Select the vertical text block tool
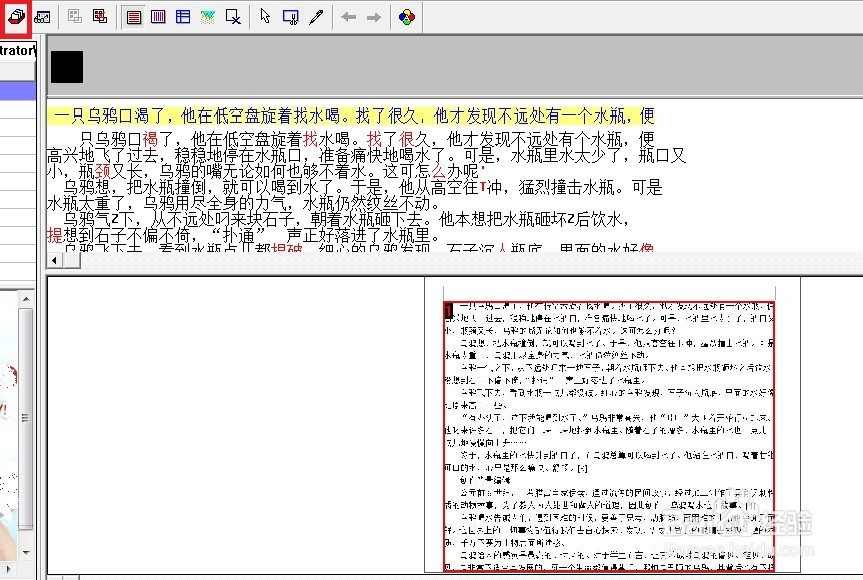The height and width of the screenshot is (580, 863). pos(160,16)
